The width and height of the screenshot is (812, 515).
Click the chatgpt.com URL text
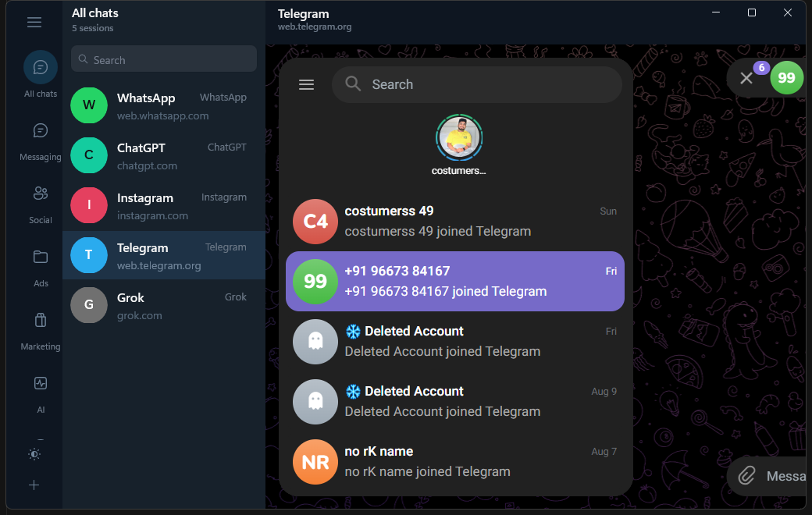pyautogui.click(x=147, y=166)
